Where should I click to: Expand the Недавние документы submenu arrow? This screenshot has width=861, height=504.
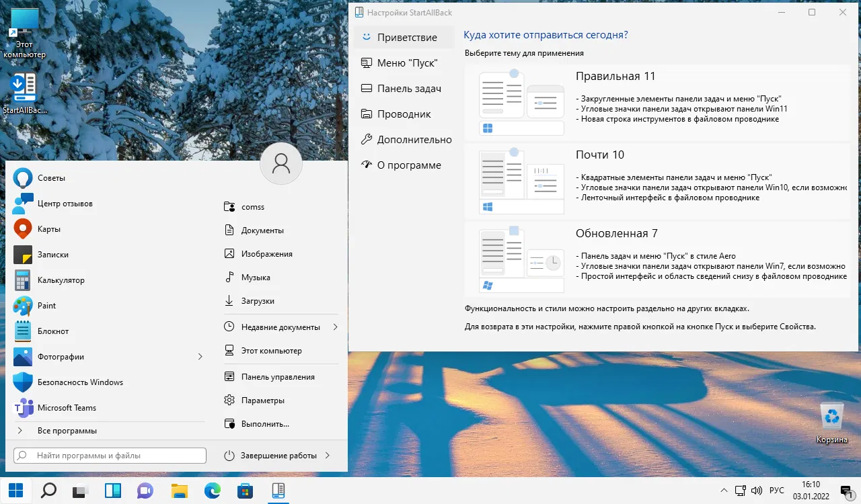coord(335,327)
